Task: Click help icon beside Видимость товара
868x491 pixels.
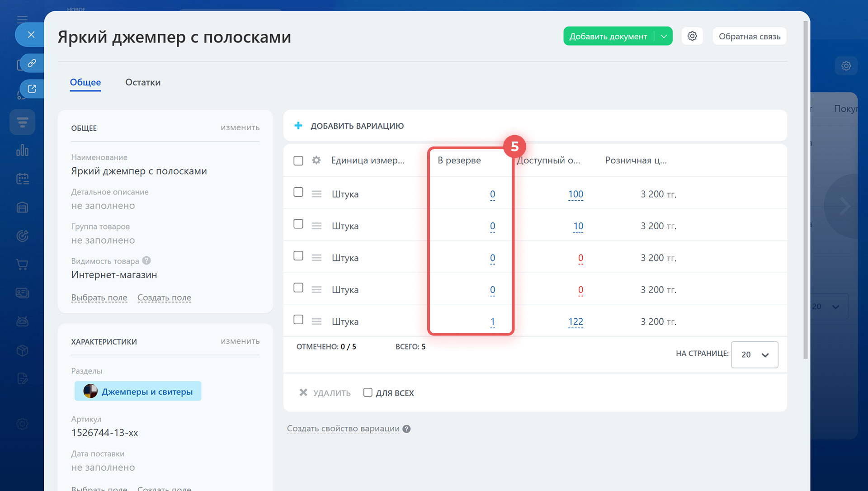Action: (x=146, y=260)
